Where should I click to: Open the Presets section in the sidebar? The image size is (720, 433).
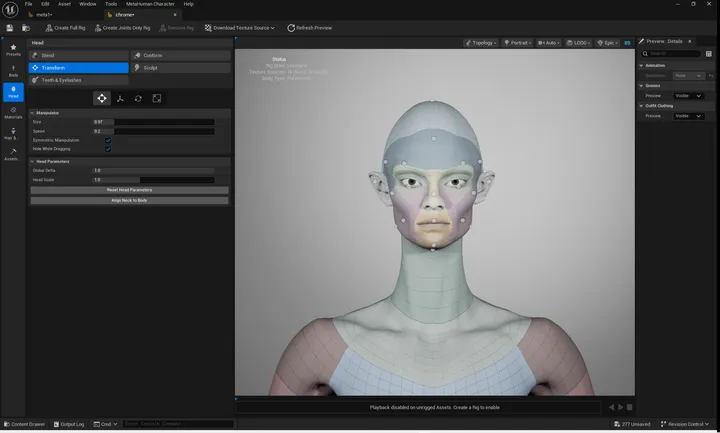13,49
